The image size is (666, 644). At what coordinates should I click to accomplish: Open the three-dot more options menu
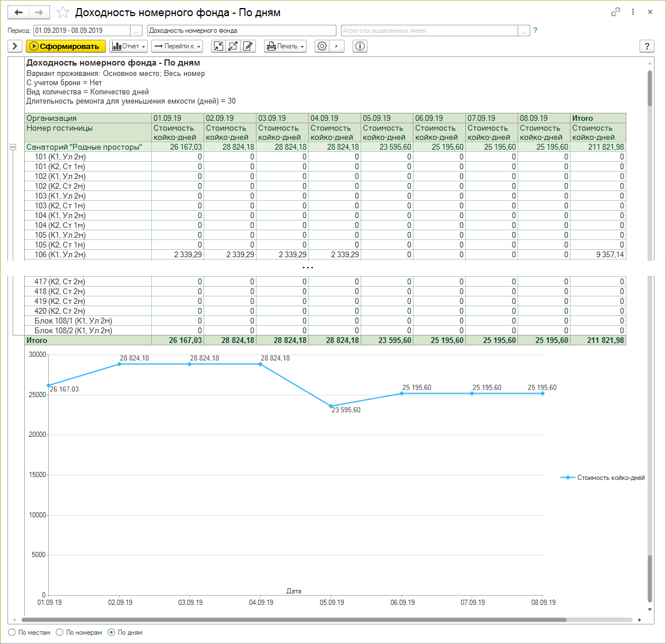[x=633, y=12]
